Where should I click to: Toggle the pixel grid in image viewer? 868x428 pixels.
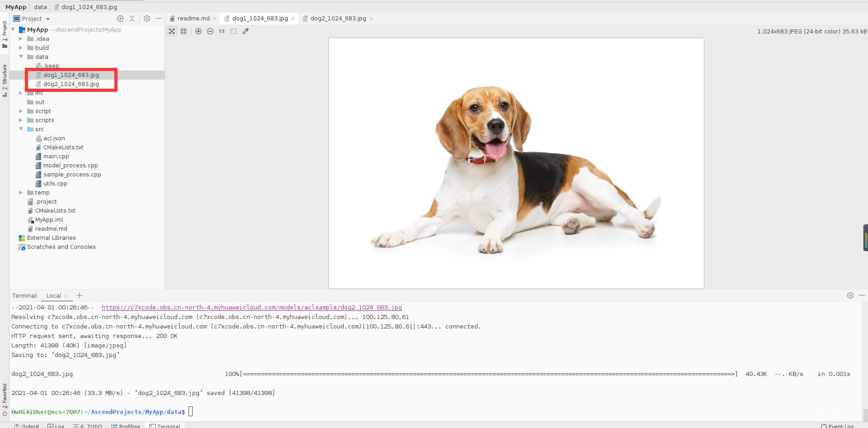pyautogui.click(x=184, y=31)
